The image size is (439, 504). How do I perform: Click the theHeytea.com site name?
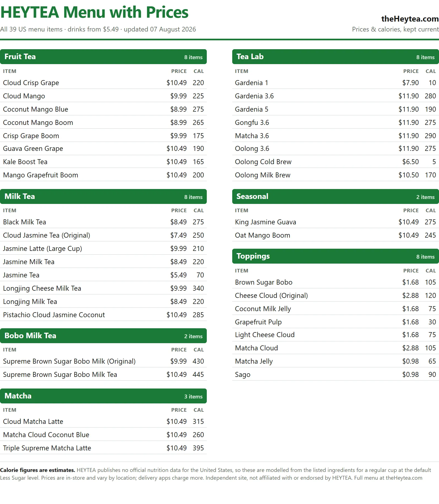410,19
